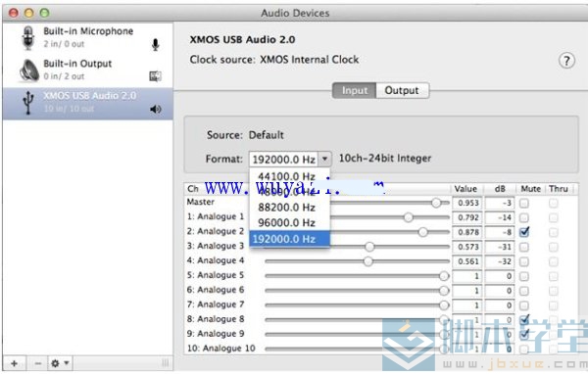The height and width of the screenshot is (374, 588).
Task: Click the sidebar resize grip handle
Action: click(x=165, y=363)
